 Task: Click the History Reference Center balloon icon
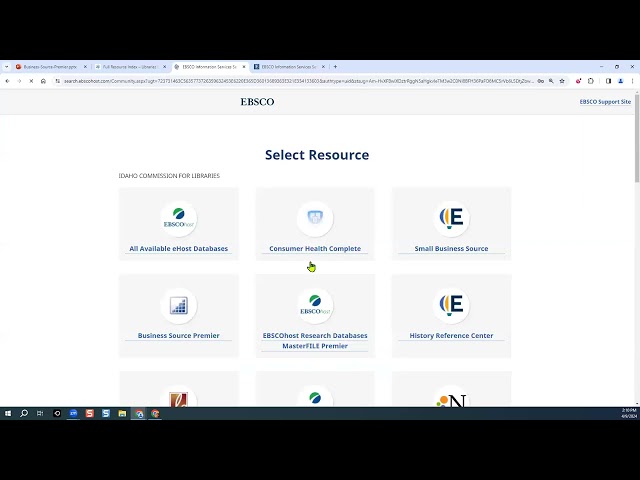[x=451, y=306]
